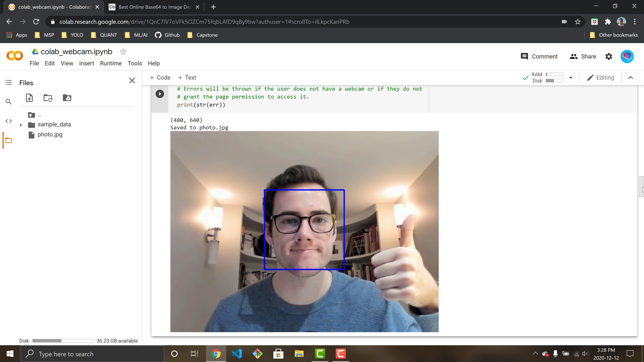The image size is (644, 362).
Task: Refresh the Files folder listing
Action: tap(48, 98)
